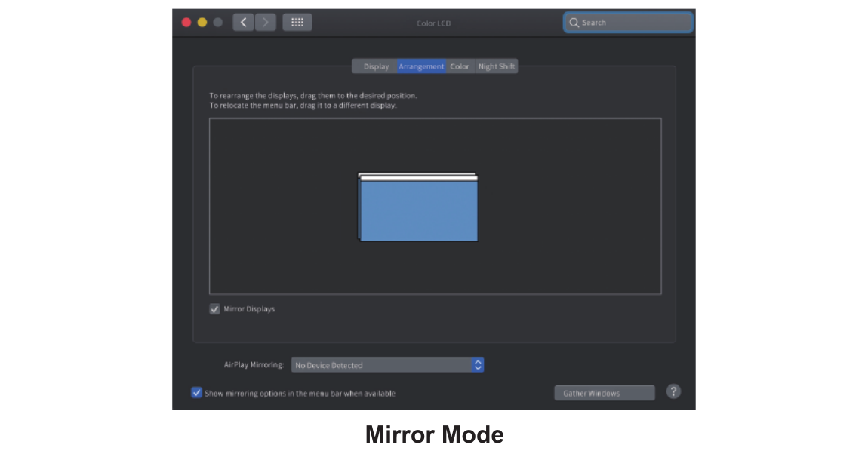Minimize window using the yellow button
This screenshot has height=451, width=868.
coord(202,23)
